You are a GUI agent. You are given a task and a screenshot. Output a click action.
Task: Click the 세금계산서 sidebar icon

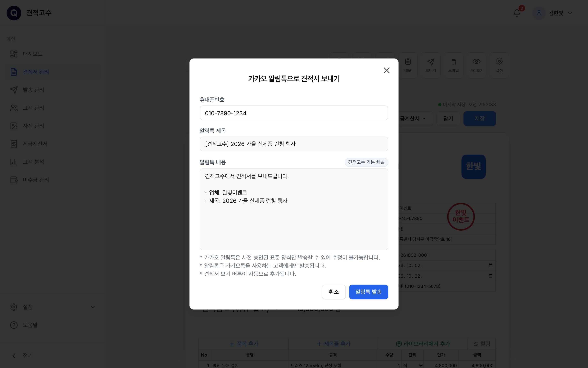[x=14, y=144]
